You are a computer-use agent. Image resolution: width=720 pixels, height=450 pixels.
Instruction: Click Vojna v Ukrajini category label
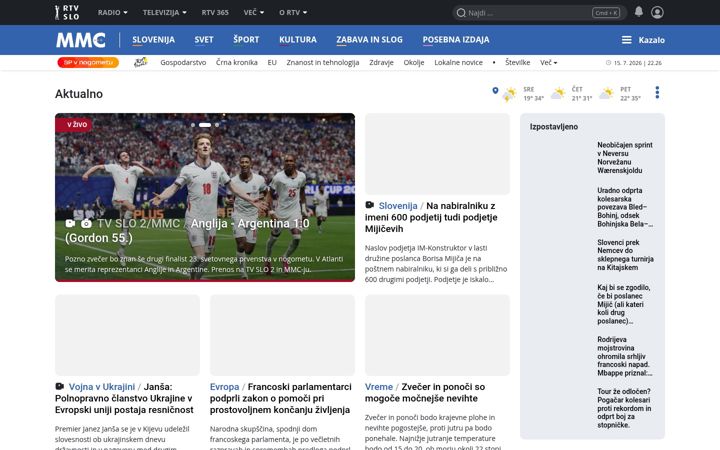coord(102,387)
